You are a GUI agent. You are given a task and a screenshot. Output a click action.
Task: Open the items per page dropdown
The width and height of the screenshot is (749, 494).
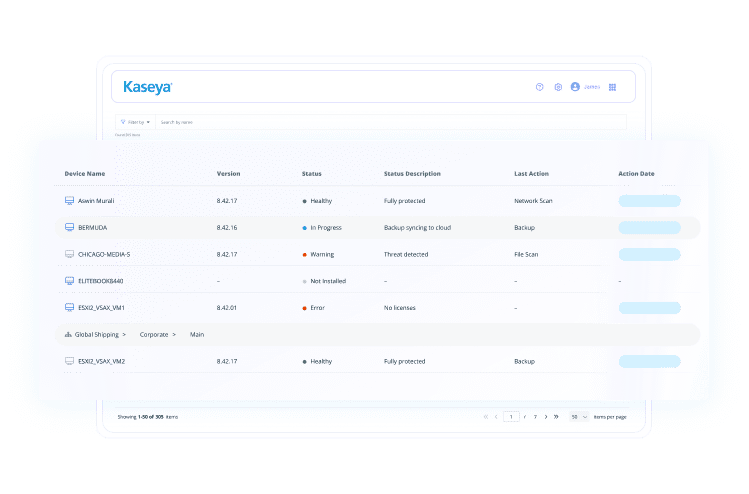pyautogui.click(x=579, y=416)
